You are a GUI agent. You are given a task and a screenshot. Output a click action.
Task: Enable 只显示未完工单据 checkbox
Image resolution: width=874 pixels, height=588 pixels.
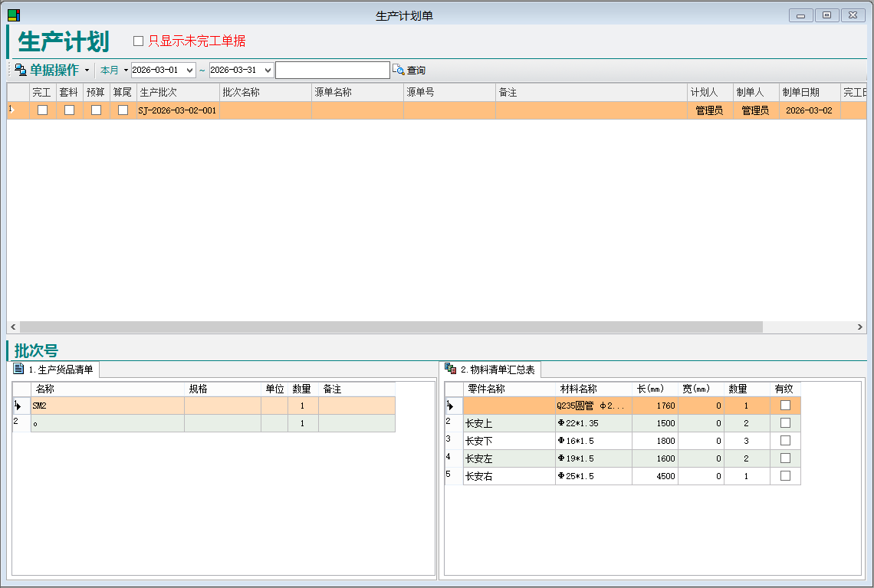point(139,41)
